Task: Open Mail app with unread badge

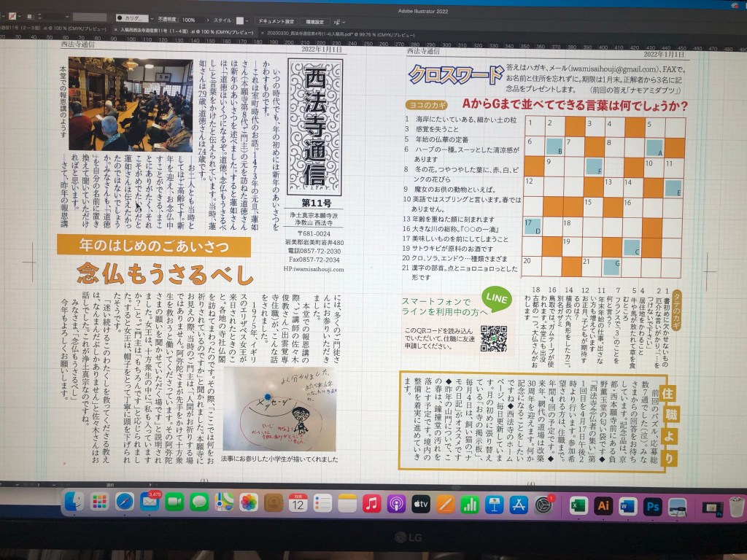Action: coord(150,502)
